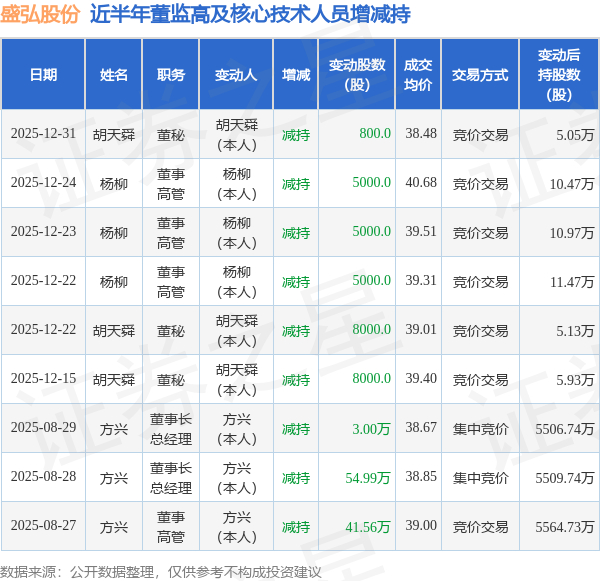This screenshot has height=581, width=600.
Task: Click the average price 39.31
Action: point(421,281)
